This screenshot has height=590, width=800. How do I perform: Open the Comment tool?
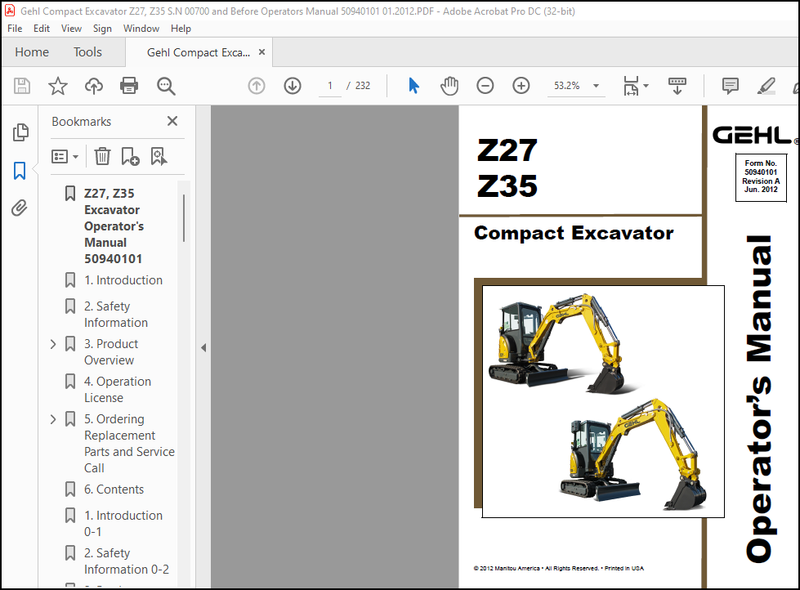pyautogui.click(x=729, y=86)
